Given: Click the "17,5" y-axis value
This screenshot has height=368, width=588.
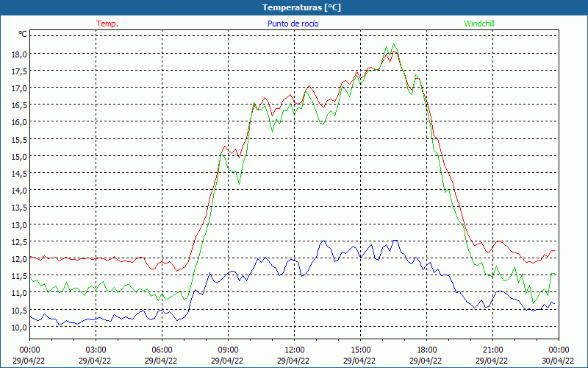Looking at the screenshot, I should (x=20, y=71).
